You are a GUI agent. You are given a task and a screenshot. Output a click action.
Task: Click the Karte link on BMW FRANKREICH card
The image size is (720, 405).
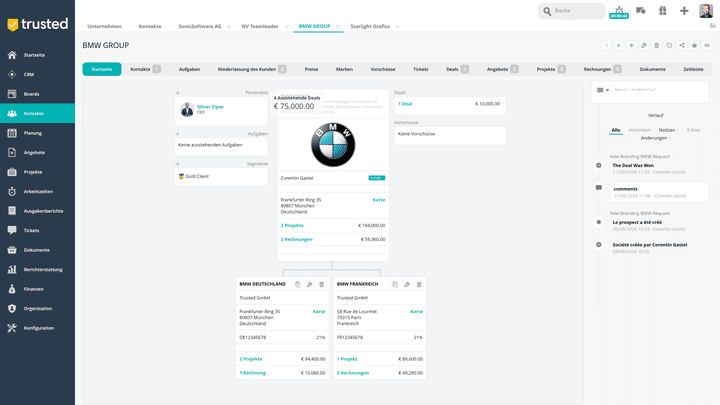click(416, 311)
